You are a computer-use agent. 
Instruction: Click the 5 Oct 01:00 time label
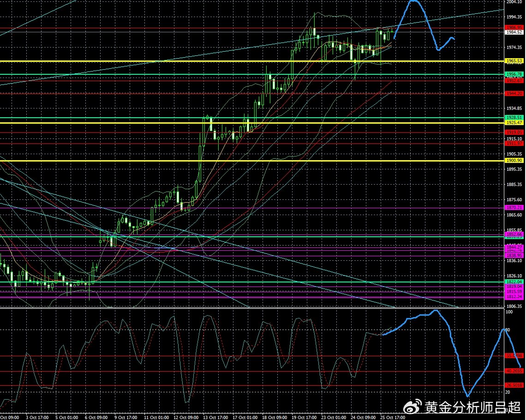pyautogui.click(x=67, y=418)
